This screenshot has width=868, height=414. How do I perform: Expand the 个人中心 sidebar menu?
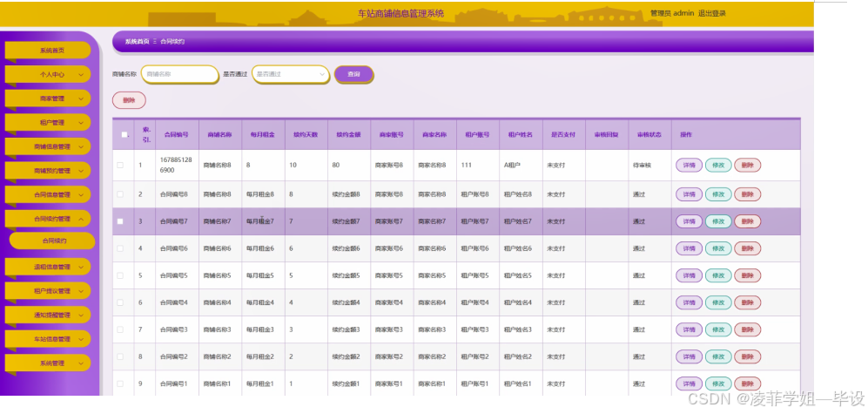click(48, 74)
